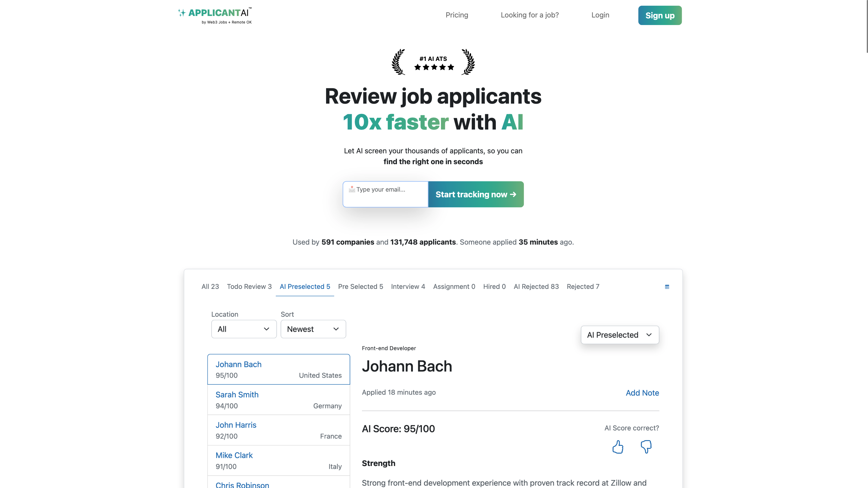The height and width of the screenshot is (488, 868).
Task: Open the AI Preselected status dropdown
Action: [x=620, y=335]
